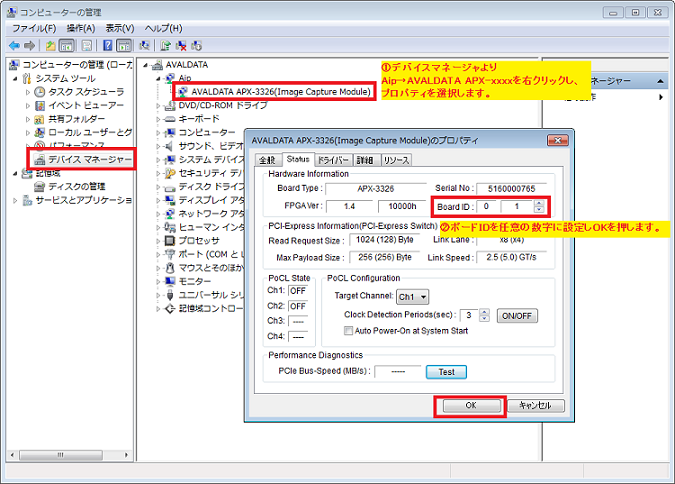Increase Board ID with up spinner arrow

click(x=539, y=204)
